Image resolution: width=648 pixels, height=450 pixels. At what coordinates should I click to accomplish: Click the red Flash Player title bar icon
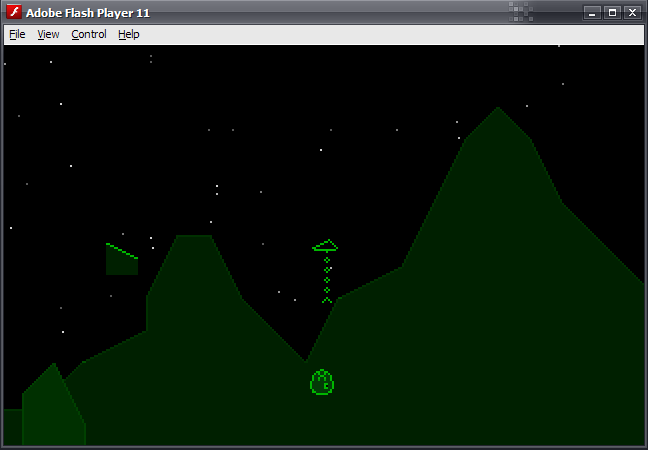coord(14,12)
